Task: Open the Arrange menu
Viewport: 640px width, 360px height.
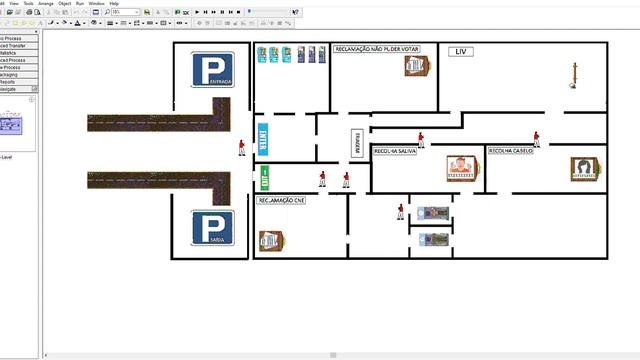Action: (x=46, y=3)
